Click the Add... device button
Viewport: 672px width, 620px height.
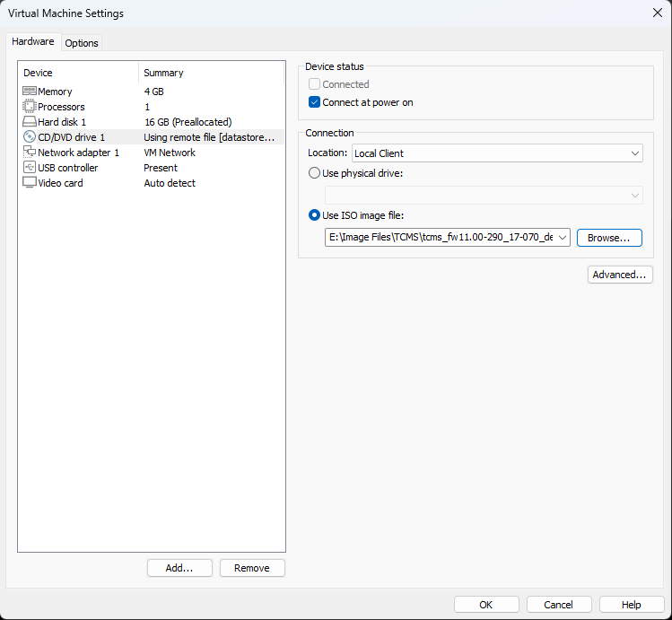pyautogui.click(x=179, y=568)
